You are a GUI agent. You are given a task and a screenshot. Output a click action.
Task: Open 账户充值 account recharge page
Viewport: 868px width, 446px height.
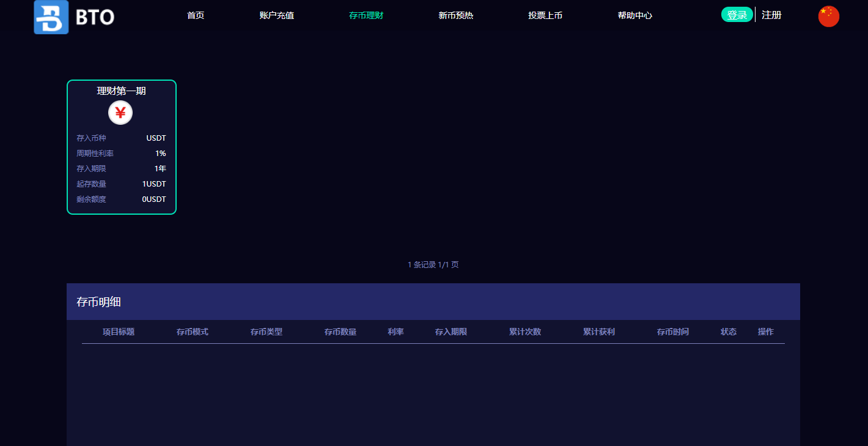point(276,15)
